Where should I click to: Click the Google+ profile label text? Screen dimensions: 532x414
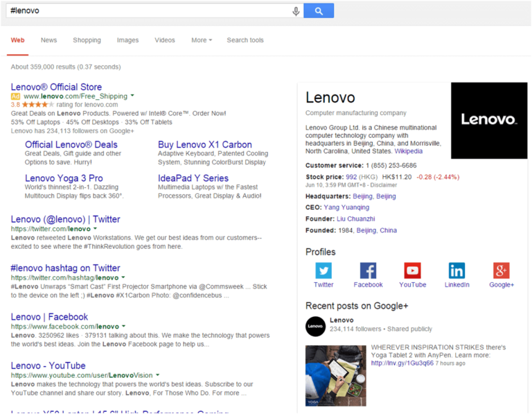(502, 285)
